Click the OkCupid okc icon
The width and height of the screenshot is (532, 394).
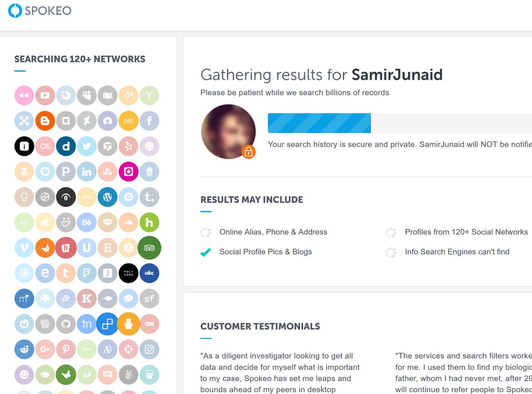149,273
